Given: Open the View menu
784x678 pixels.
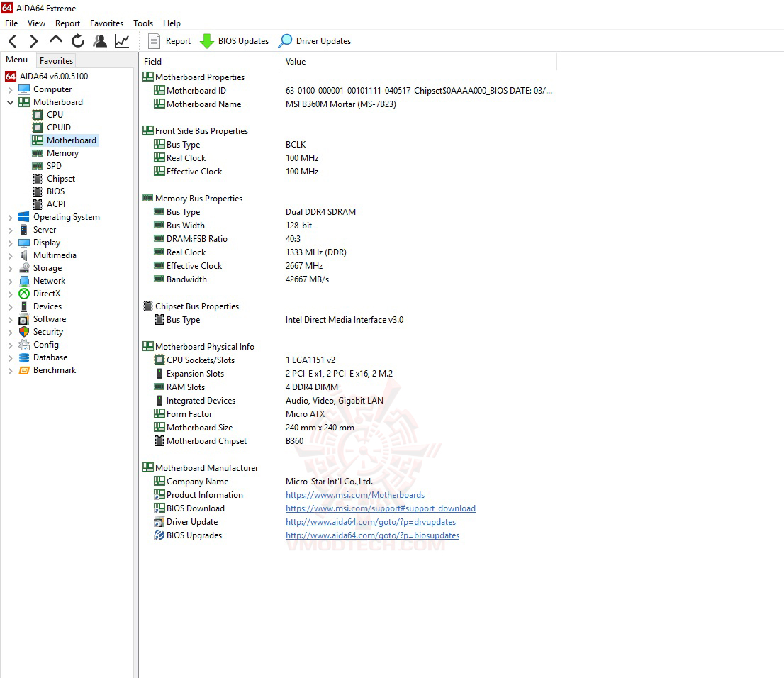Looking at the screenshot, I should (36, 23).
